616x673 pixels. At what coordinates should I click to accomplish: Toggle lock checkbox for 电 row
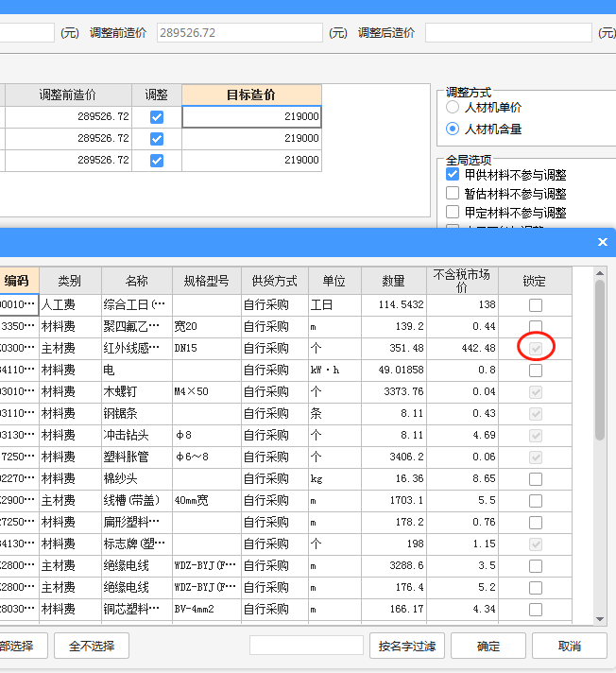point(536,370)
